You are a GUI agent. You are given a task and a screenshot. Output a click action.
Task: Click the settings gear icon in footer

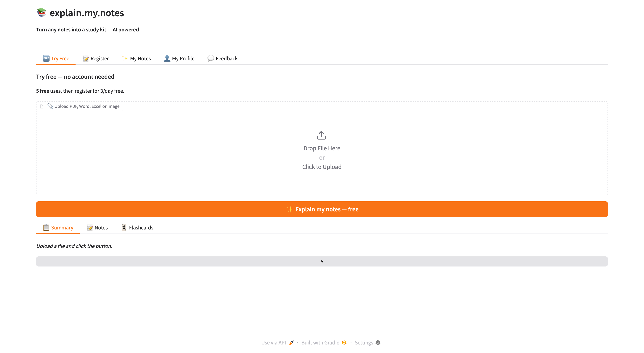tap(378, 343)
